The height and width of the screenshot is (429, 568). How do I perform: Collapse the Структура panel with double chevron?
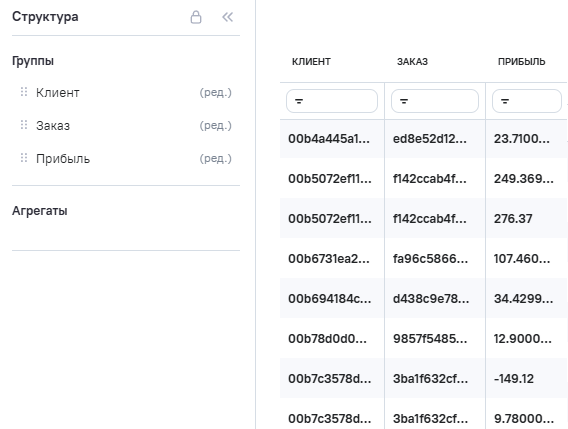point(227,17)
